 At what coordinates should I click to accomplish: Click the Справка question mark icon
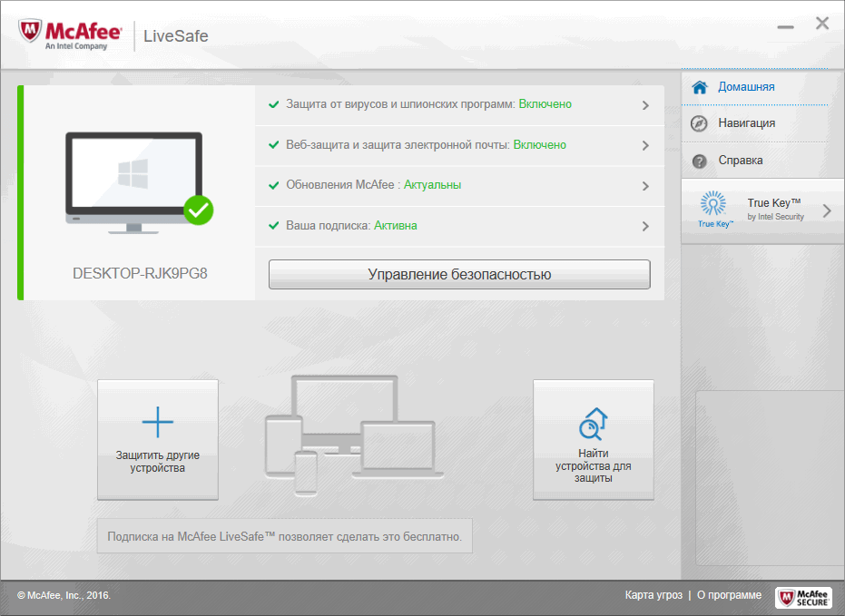click(700, 160)
